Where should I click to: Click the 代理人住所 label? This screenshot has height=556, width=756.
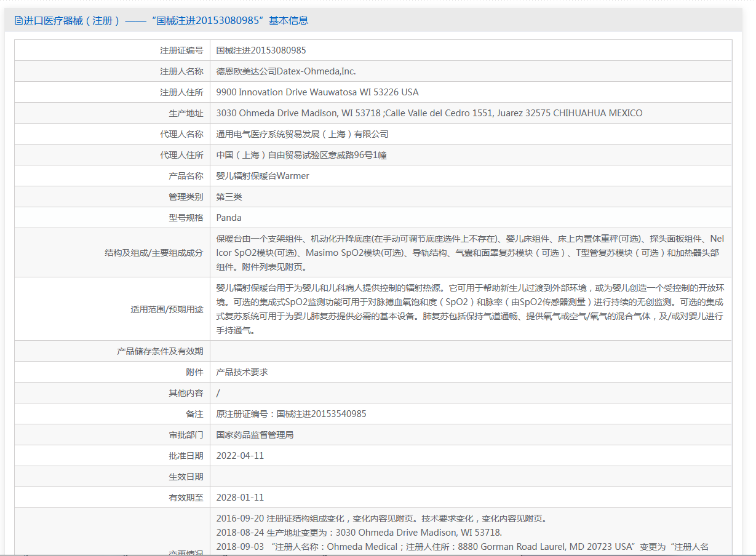(x=181, y=155)
